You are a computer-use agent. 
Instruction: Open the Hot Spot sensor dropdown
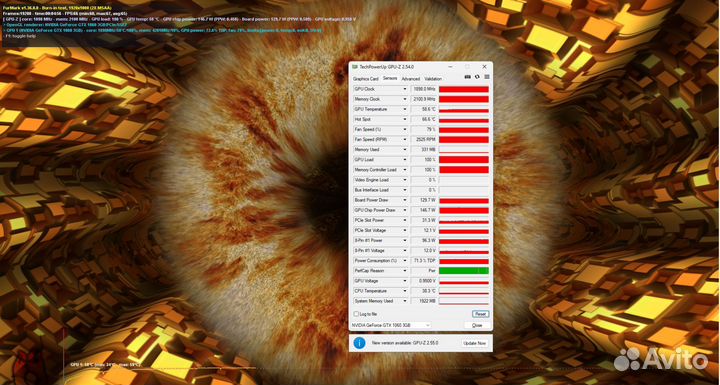405,119
